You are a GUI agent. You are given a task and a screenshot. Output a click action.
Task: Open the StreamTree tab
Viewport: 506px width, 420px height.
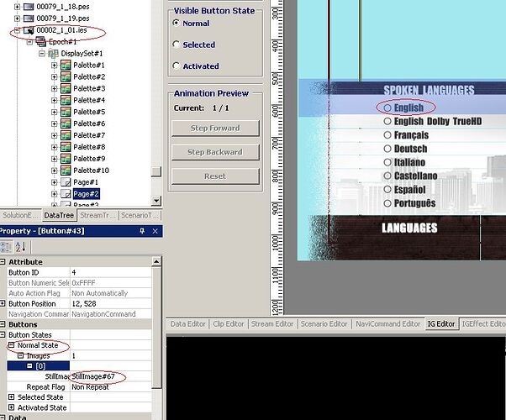tap(98, 216)
